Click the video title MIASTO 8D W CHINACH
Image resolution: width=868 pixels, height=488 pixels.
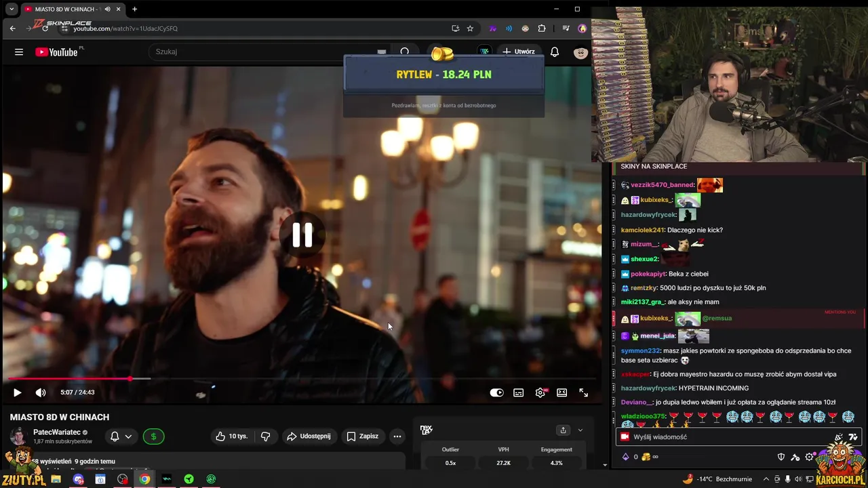(60, 417)
